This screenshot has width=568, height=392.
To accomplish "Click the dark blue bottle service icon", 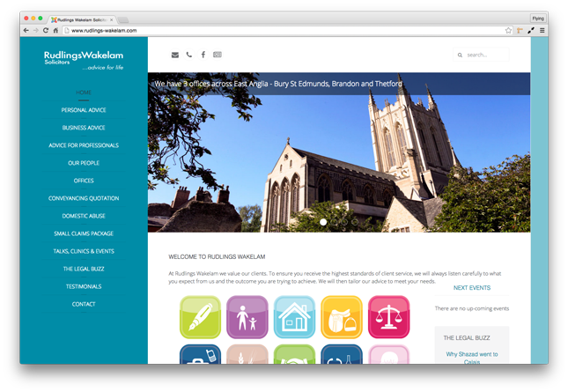I will coord(342,354).
